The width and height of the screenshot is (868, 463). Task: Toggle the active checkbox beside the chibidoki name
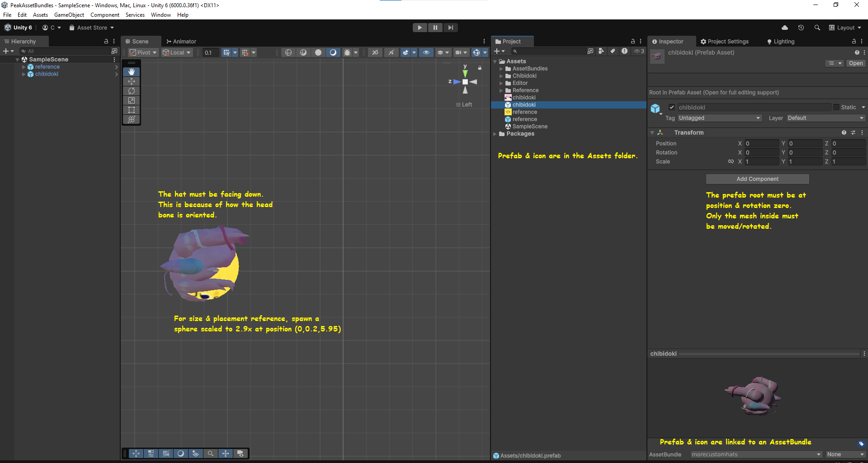tap(672, 107)
